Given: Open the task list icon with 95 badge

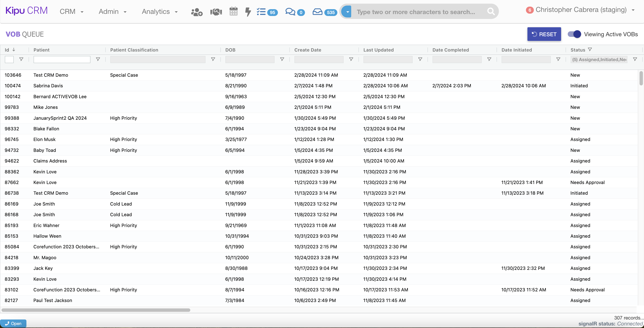Looking at the screenshot, I should tap(261, 12).
